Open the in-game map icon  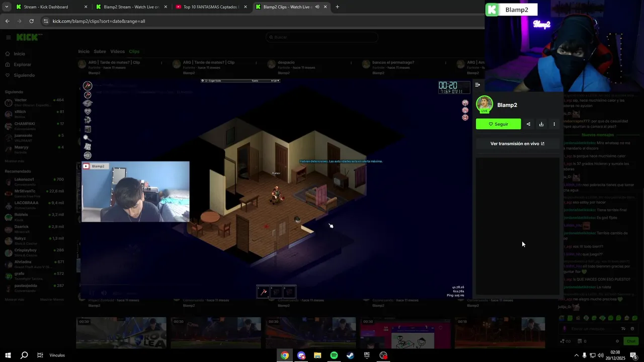(x=88, y=147)
